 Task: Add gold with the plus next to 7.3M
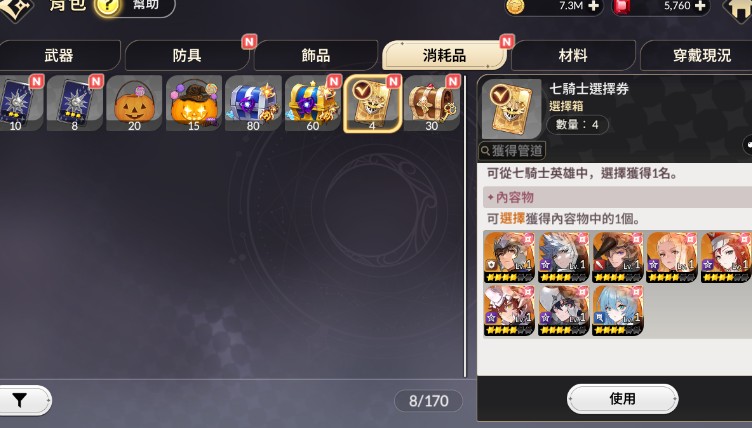[x=593, y=6]
